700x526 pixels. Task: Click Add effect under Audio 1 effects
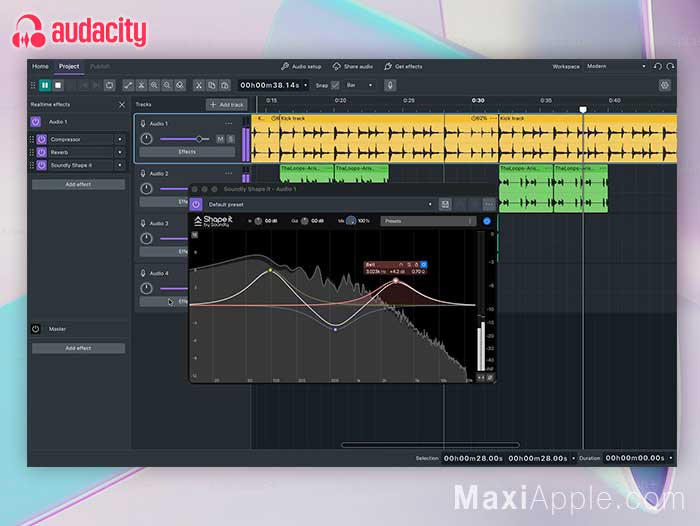click(x=78, y=184)
